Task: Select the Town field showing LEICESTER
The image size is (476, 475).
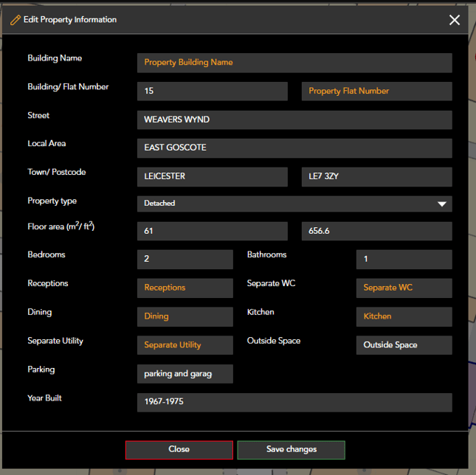Action: click(212, 177)
